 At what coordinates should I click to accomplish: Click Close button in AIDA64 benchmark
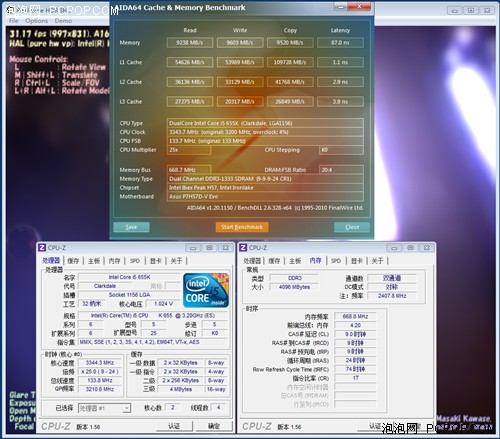[x=352, y=227]
